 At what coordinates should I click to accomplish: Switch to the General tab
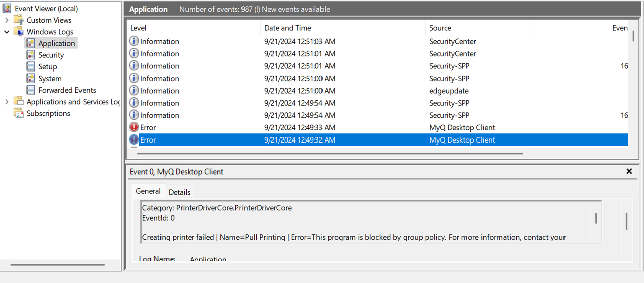(x=148, y=191)
